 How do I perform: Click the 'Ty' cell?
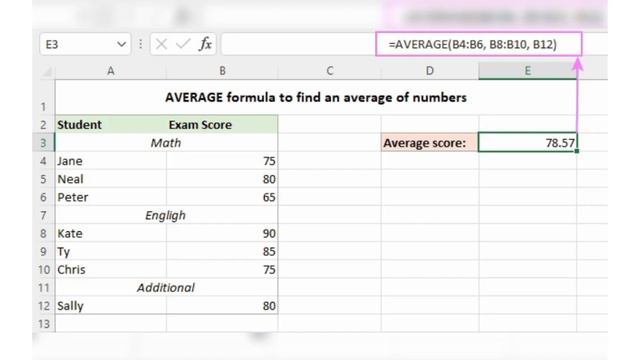111,251
